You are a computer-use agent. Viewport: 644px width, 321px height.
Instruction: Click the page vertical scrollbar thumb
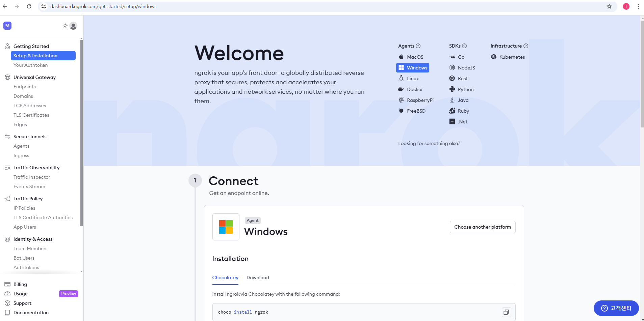point(642,74)
